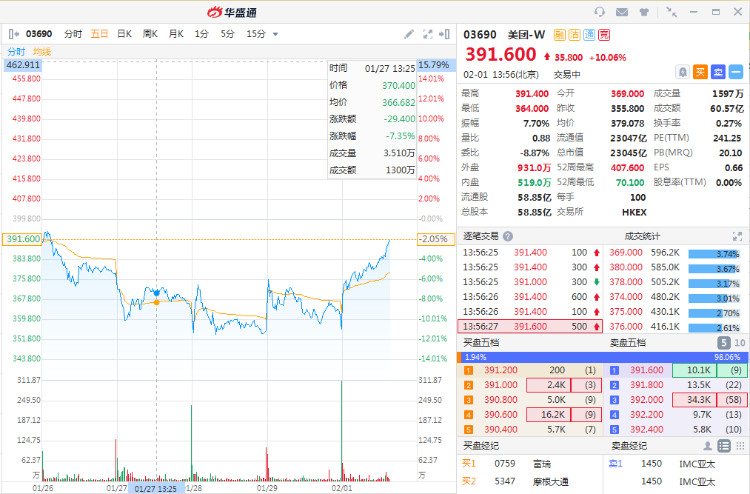Select bid level 4 at 390.600
The image size is (750, 494).
529,415
